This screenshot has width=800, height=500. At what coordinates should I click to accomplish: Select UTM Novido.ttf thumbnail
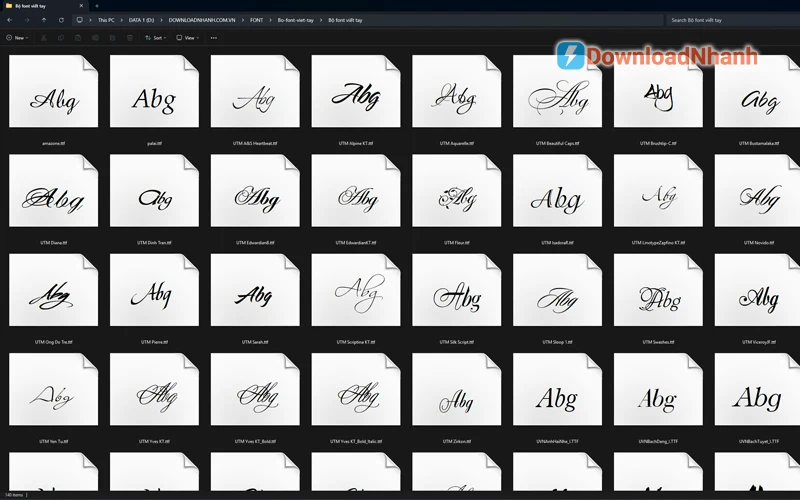(758, 191)
